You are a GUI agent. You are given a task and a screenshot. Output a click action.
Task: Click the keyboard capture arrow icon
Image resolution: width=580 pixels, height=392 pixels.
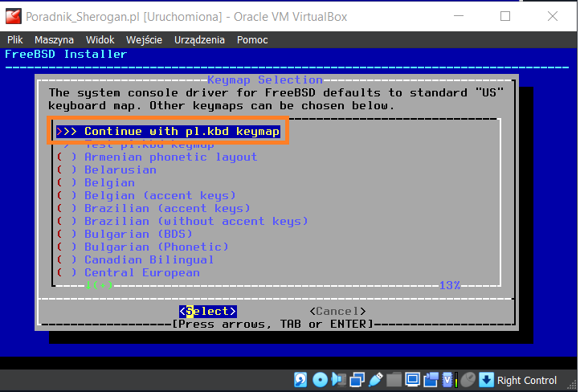point(486,380)
